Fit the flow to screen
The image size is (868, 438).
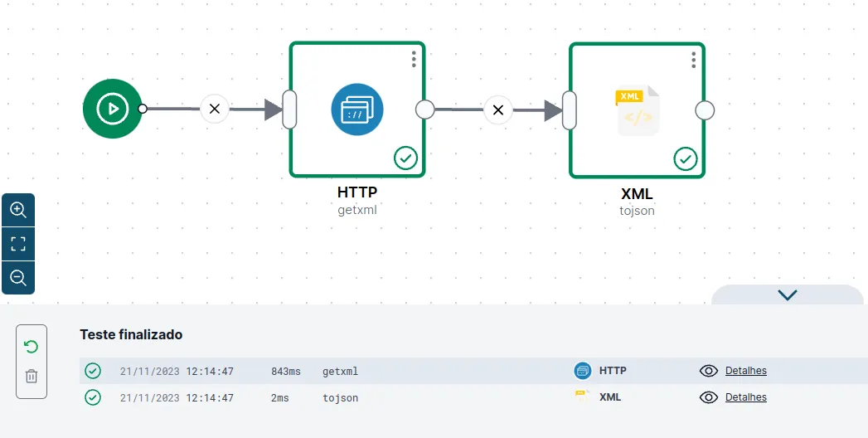click(x=18, y=244)
